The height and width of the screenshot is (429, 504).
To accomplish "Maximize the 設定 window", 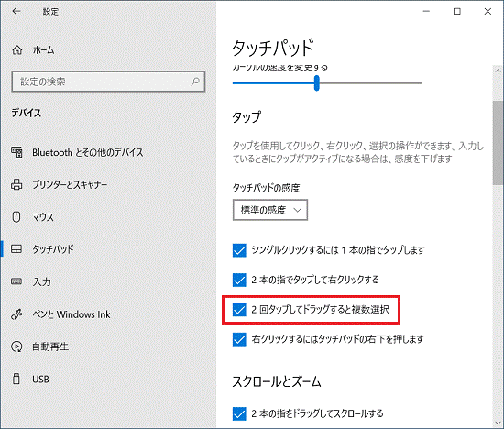I will (456, 11).
